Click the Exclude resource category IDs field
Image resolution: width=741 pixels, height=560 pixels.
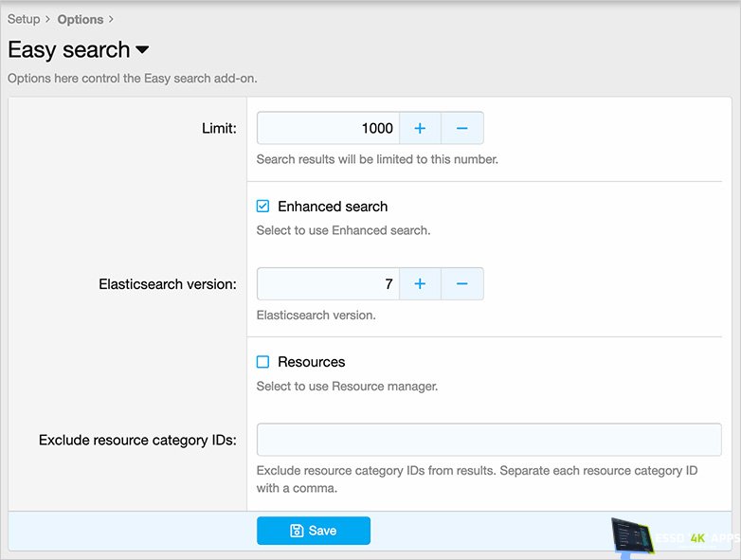coord(489,440)
